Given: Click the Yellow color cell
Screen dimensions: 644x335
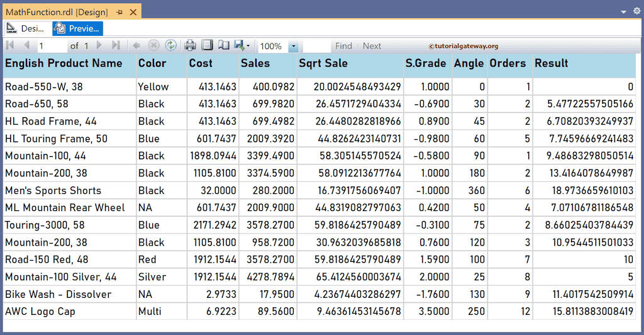Looking at the screenshot, I should point(162,87).
